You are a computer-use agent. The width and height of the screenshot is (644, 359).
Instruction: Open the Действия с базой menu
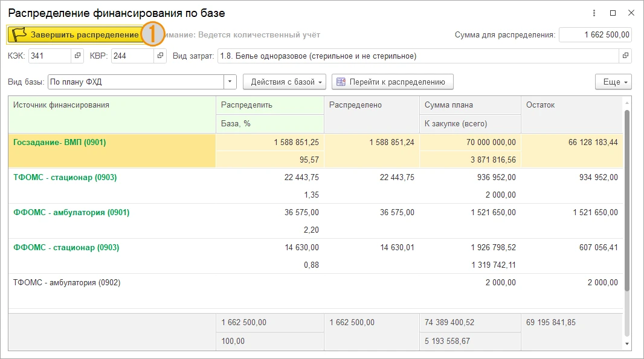pyautogui.click(x=285, y=82)
